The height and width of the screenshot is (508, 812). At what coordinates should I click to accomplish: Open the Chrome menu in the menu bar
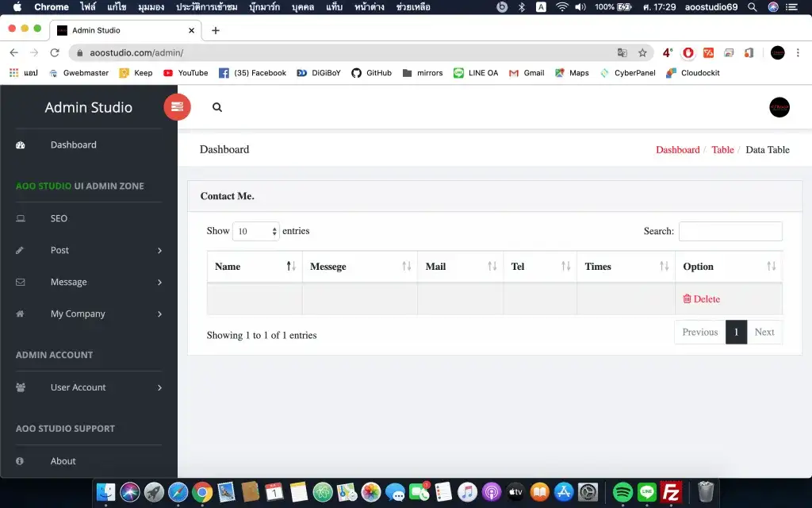tap(52, 7)
